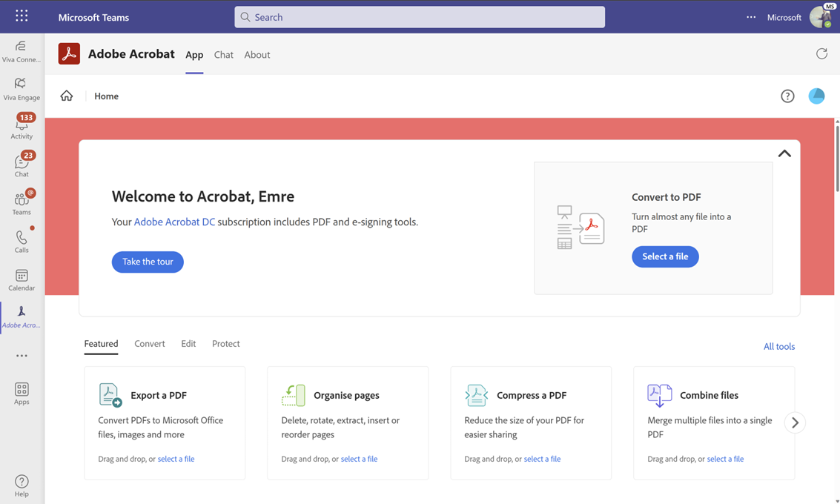
Task: Click the Microsoft account name in header
Action: (784, 17)
